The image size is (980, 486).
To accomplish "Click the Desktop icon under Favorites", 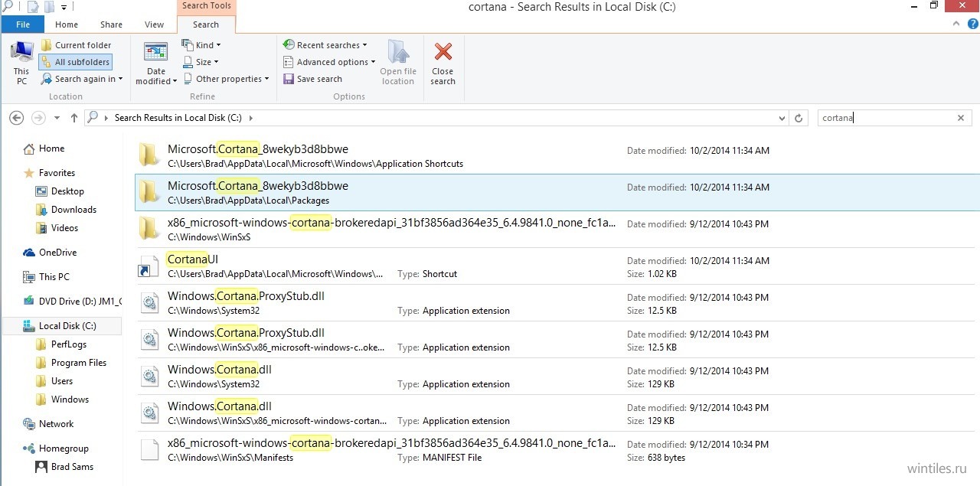I will coord(41,191).
